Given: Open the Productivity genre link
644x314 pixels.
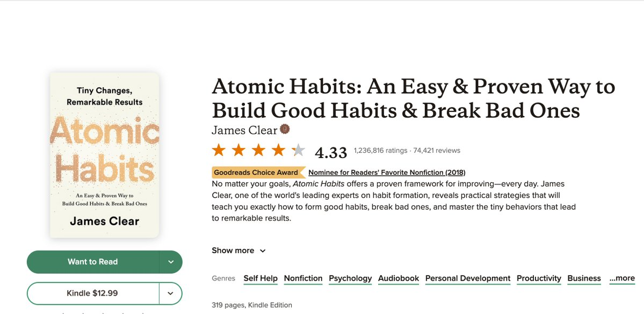Looking at the screenshot, I should pos(539,278).
